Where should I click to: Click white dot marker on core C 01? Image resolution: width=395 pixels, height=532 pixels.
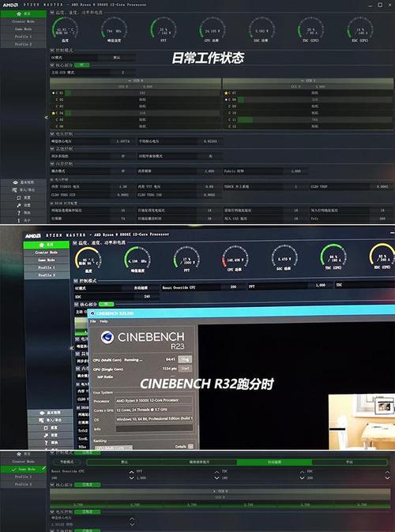[x=53, y=92]
